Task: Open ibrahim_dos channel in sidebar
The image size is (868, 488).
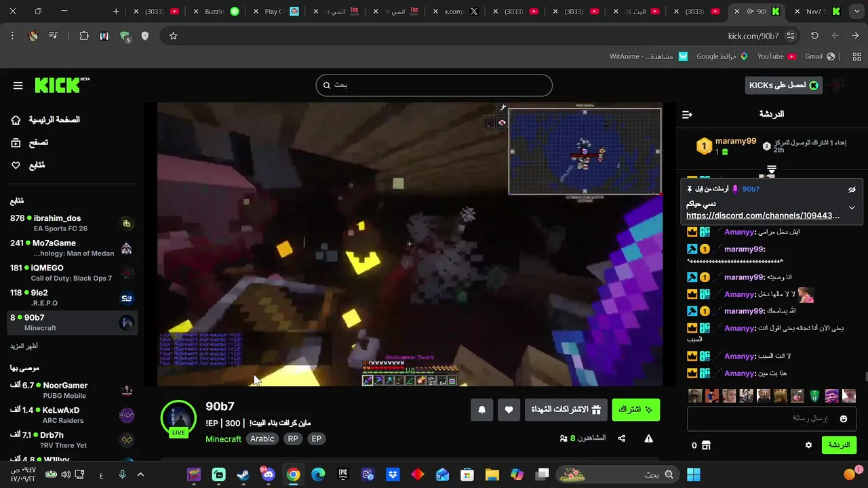Action: pos(71,223)
